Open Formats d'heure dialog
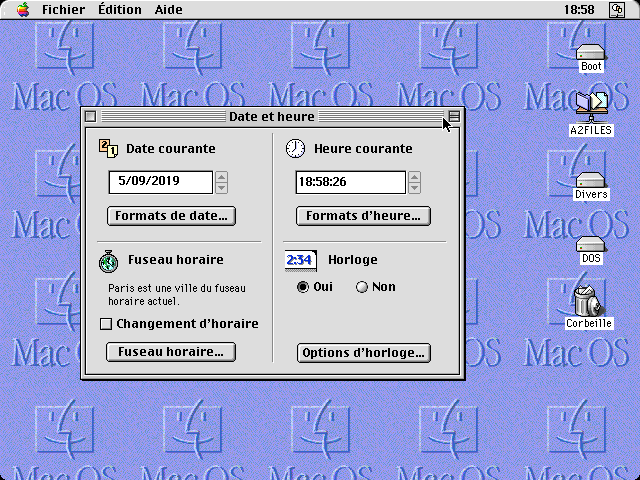640x480 pixels. tap(363, 216)
